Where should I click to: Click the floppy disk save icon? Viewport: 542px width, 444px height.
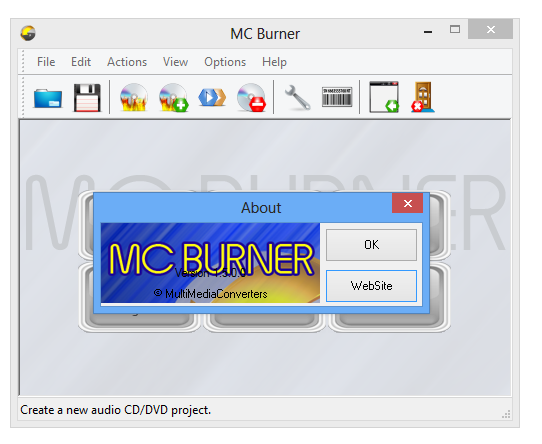pos(87,98)
